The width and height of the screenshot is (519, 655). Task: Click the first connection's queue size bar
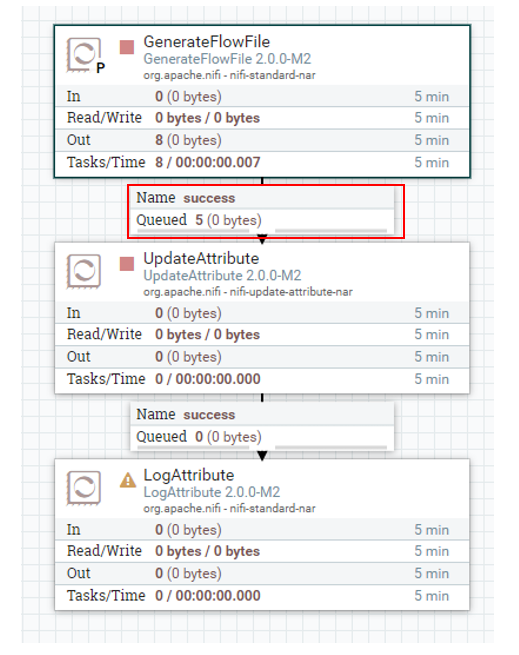(331, 231)
